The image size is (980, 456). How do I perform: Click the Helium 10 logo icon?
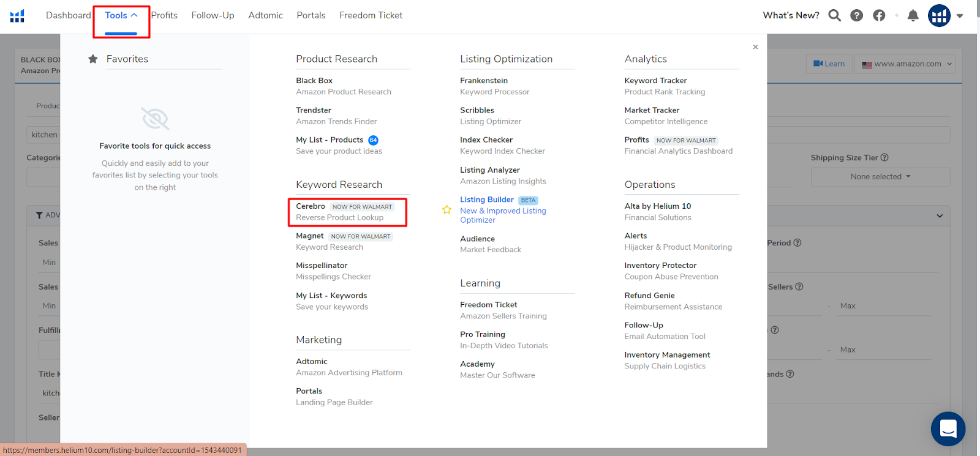pyautogui.click(x=17, y=16)
